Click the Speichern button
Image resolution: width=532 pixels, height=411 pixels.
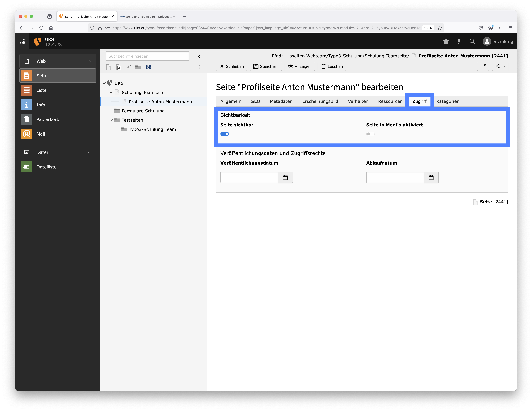pos(266,66)
